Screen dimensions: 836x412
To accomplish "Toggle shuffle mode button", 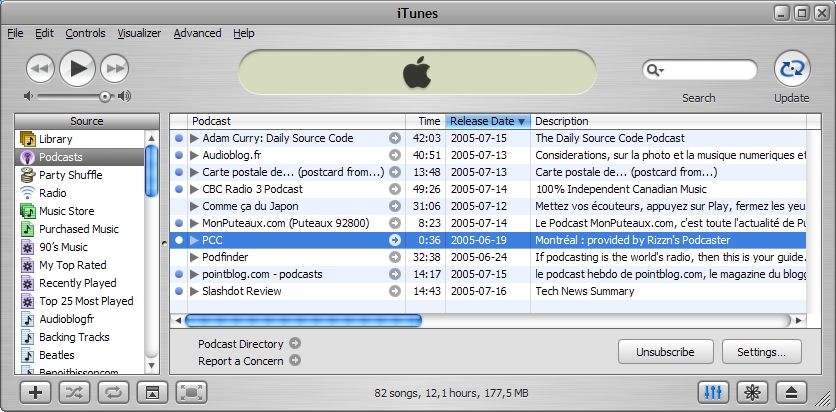I will (74, 393).
